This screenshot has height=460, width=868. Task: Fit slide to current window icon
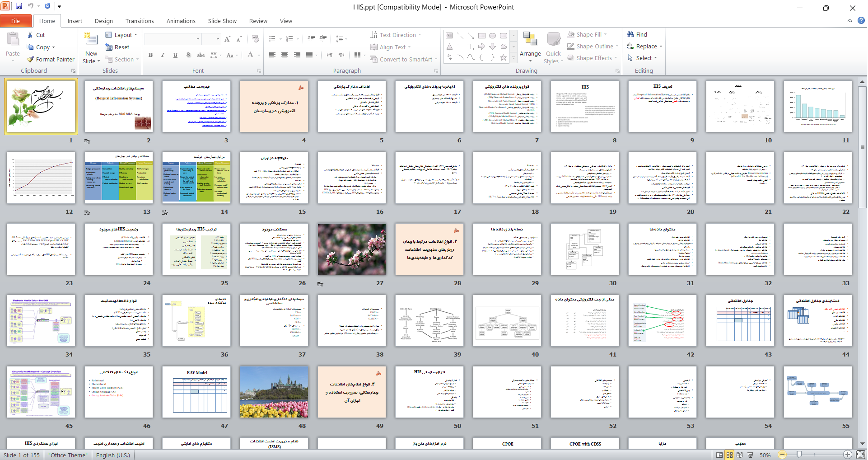click(x=861, y=455)
